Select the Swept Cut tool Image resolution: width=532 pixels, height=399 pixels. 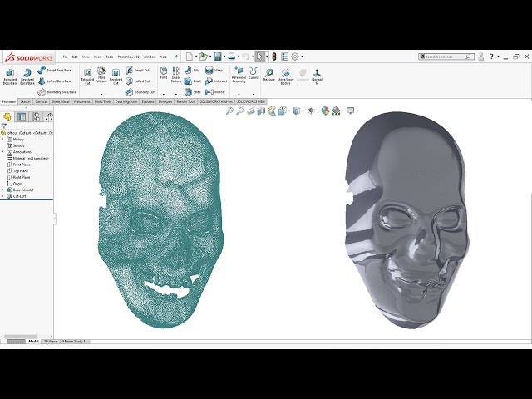pyautogui.click(x=137, y=70)
